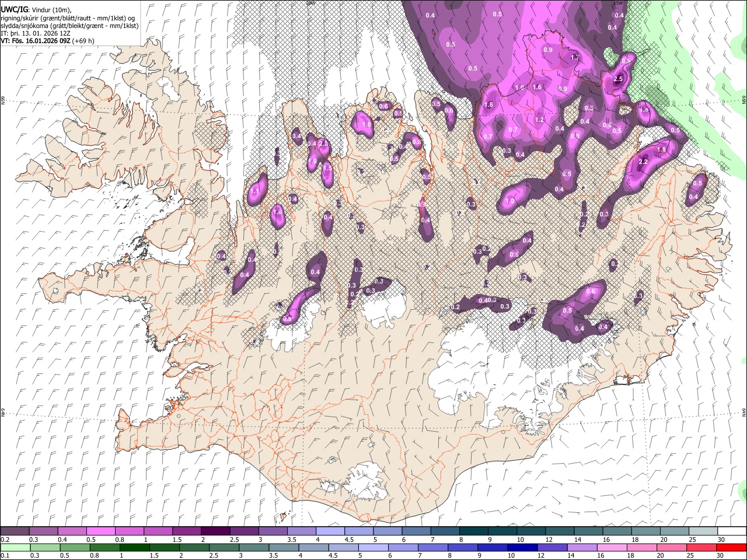Image resolution: width=747 pixels, height=560 pixels.
Task: Pick the pure red 30+ rain legend swatch
Action: click(731, 547)
